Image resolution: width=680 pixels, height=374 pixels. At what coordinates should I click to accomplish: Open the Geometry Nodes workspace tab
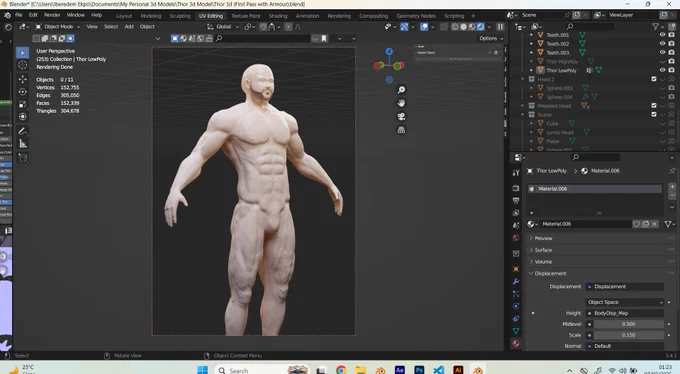pyautogui.click(x=416, y=16)
